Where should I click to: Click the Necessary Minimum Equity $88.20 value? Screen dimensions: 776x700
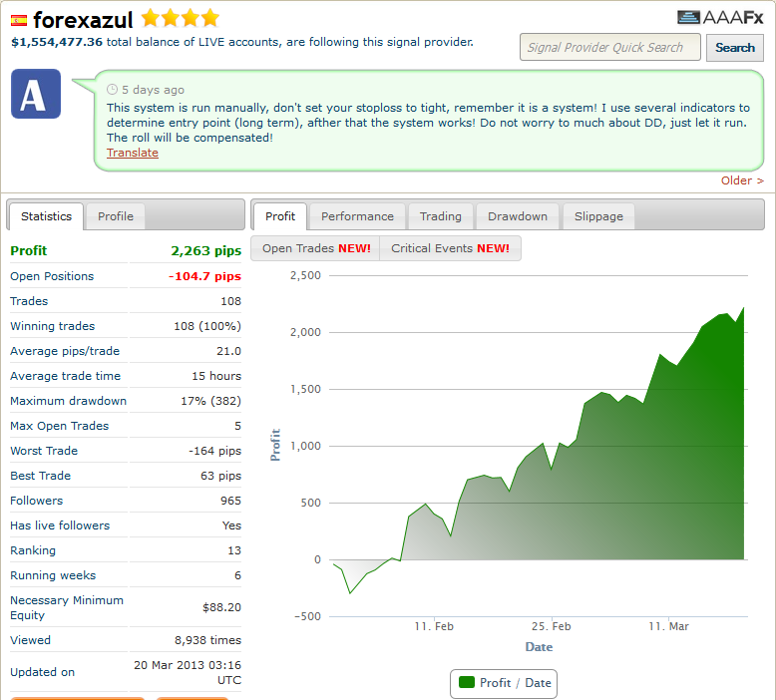click(221, 607)
